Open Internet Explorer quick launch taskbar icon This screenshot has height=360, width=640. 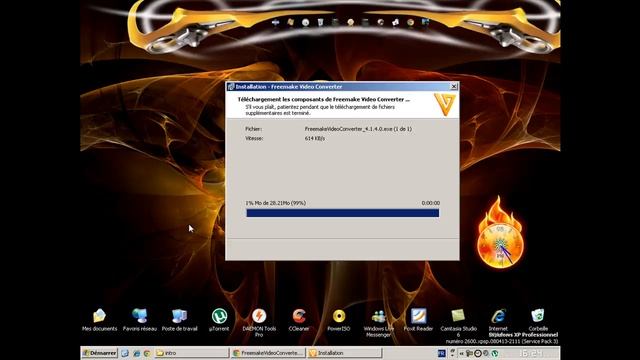pos(136,353)
